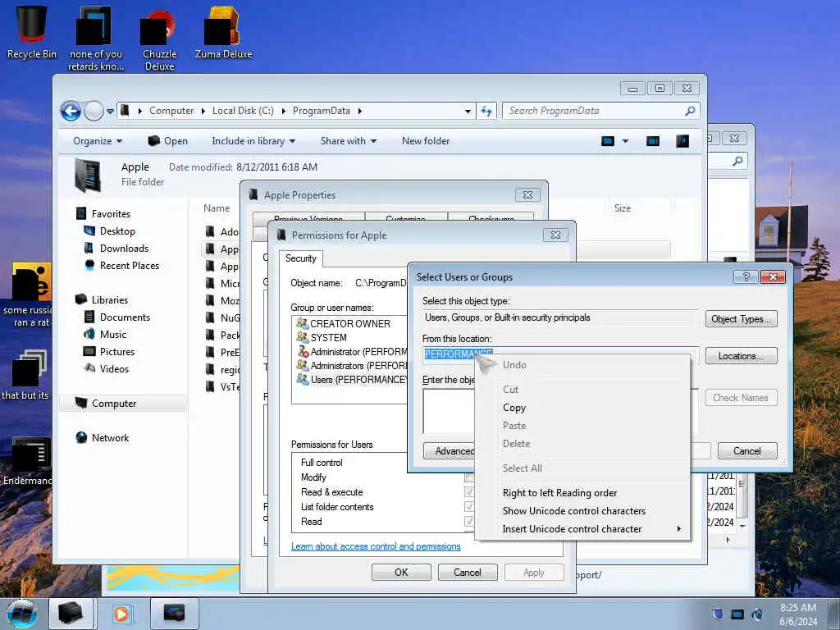Viewport: 840px width, 630px height.
Task: Toggle the preview pane icon
Action: point(652,141)
